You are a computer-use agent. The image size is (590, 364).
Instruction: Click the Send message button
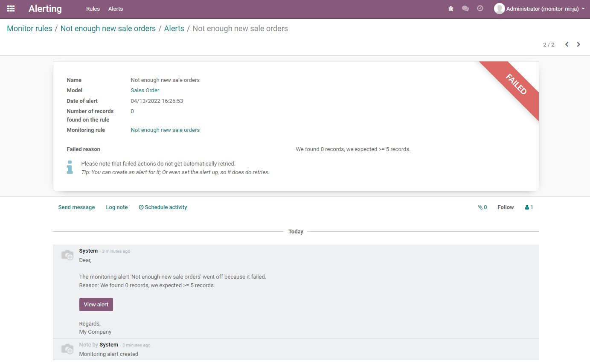(x=76, y=207)
